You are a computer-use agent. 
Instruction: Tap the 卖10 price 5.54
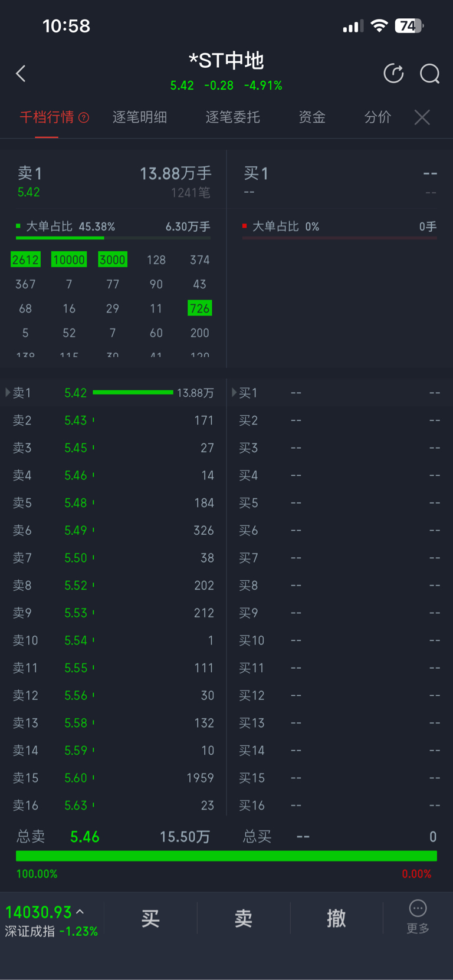pos(75,640)
